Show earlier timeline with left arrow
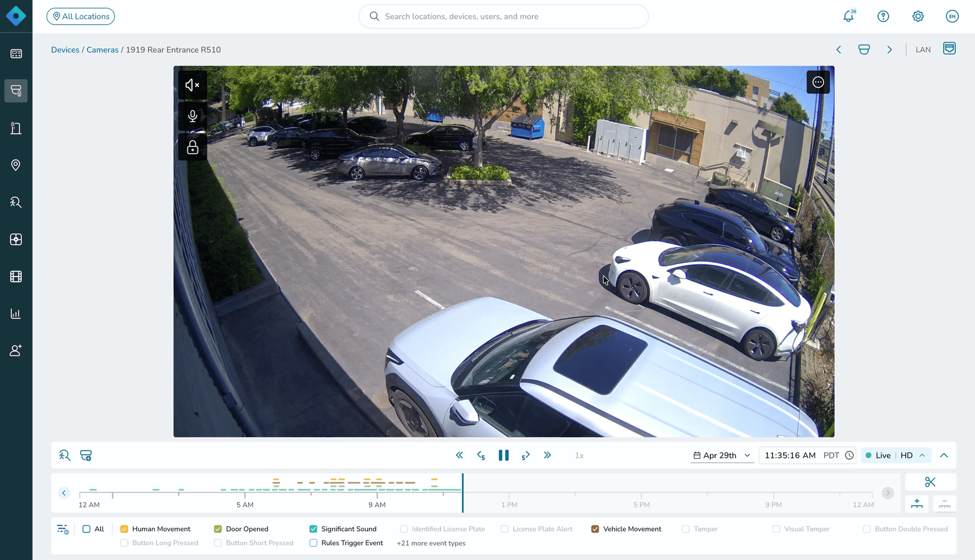Image resolution: width=975 pixels, height=560 pixels. 64,493
